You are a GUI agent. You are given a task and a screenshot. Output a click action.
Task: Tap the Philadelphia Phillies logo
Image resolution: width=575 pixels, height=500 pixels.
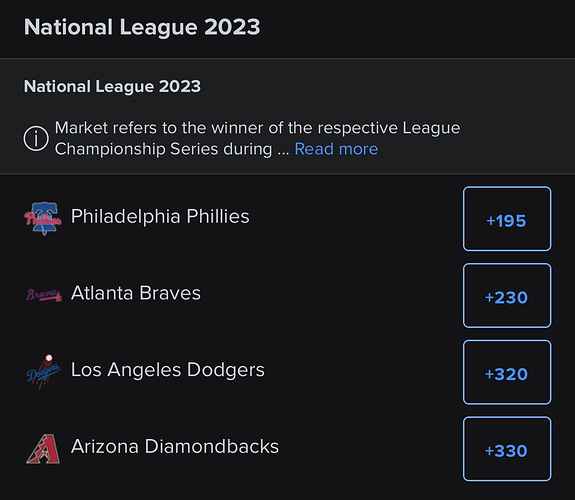click(x=43, y=219)
